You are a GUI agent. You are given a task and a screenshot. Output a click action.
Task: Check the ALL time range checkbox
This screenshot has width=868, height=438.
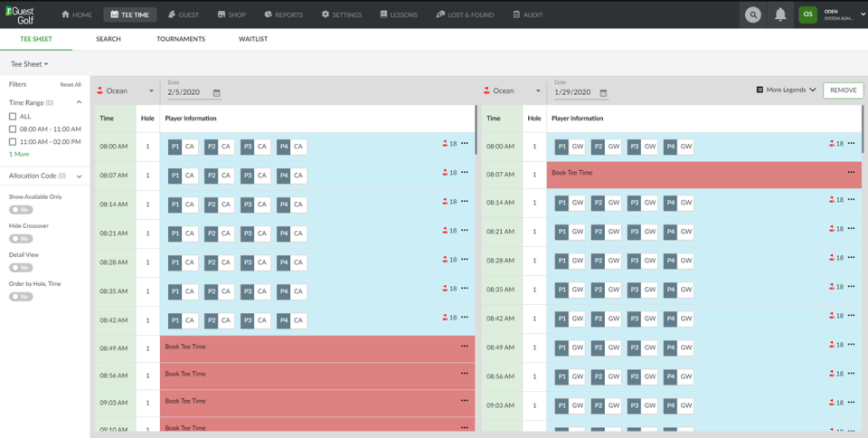(x=13, y=116)
